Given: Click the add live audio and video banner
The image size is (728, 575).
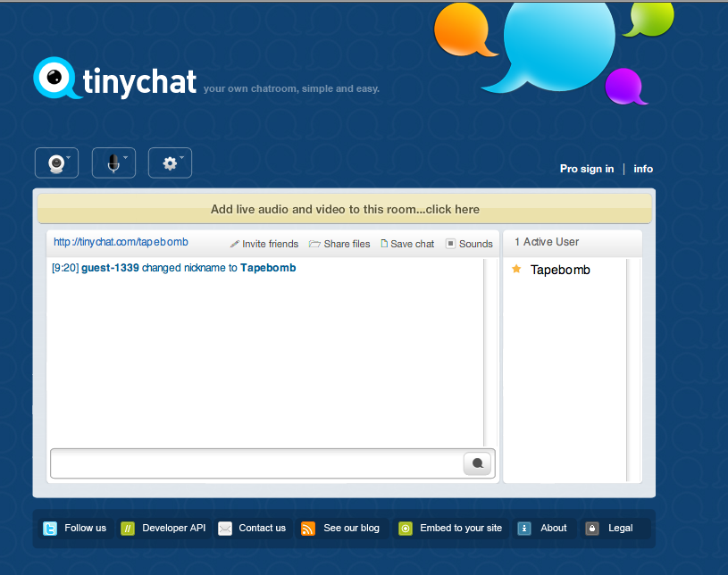Looking at the screenshot, I should click(345, 210).
